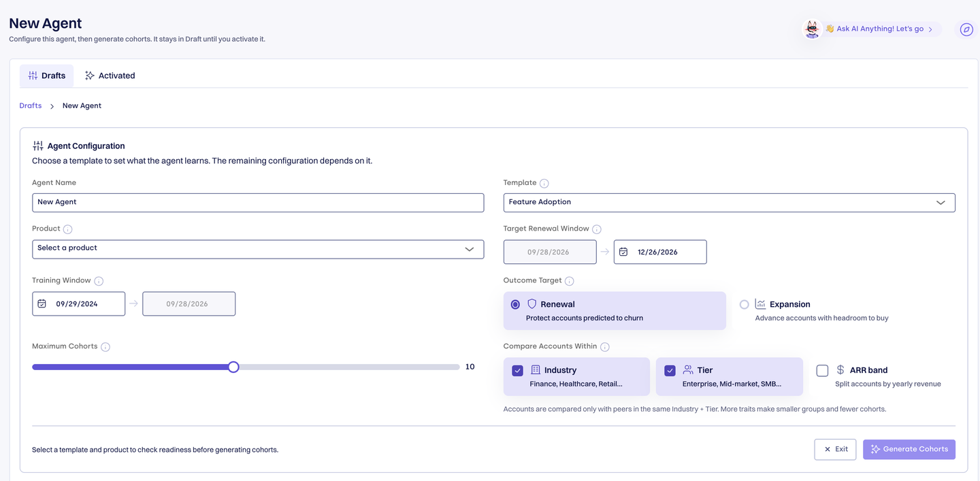980x481 pixels.
Task: Click the disabled renewal start date 09/28/2026
Action: pos(550,252)
